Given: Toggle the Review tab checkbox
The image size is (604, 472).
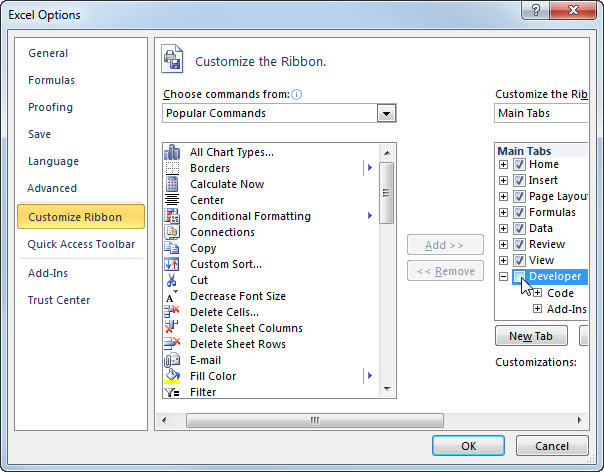Looking at the screenshot, I should (x=519, y=244).
